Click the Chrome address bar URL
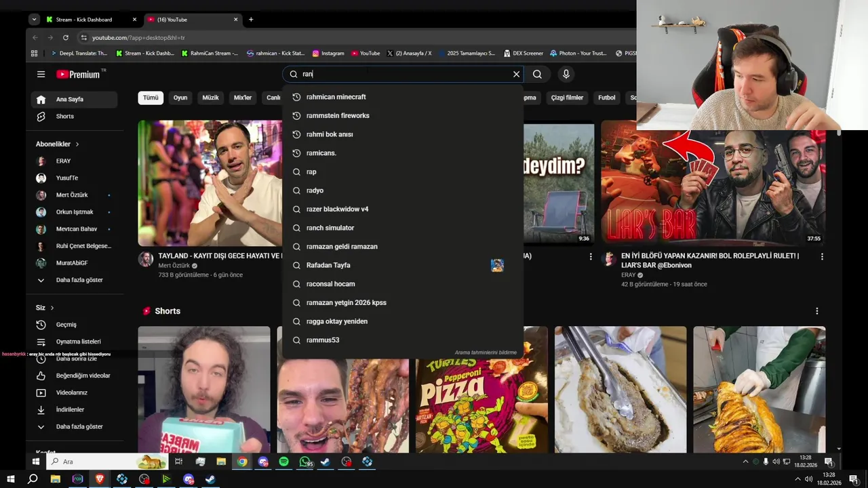 pyautogui.click(x=138, y=38)
